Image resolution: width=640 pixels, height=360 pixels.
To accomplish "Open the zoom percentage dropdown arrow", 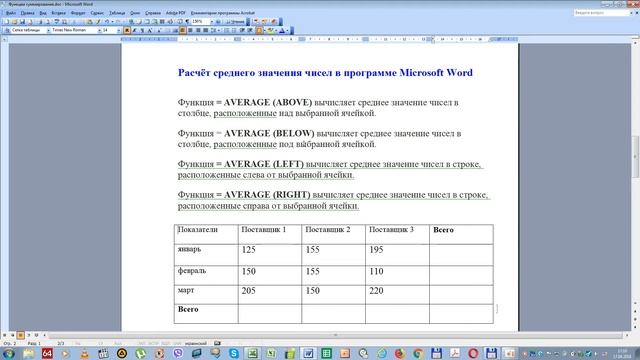I will point(211,21).
